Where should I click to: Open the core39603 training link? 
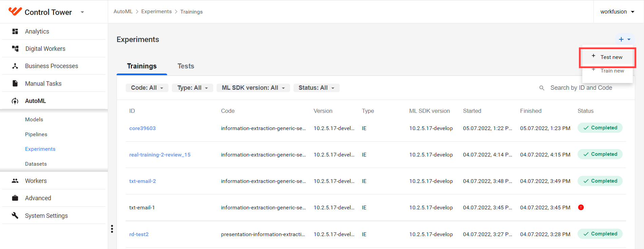pyautogui.click(x=142, y=128)
